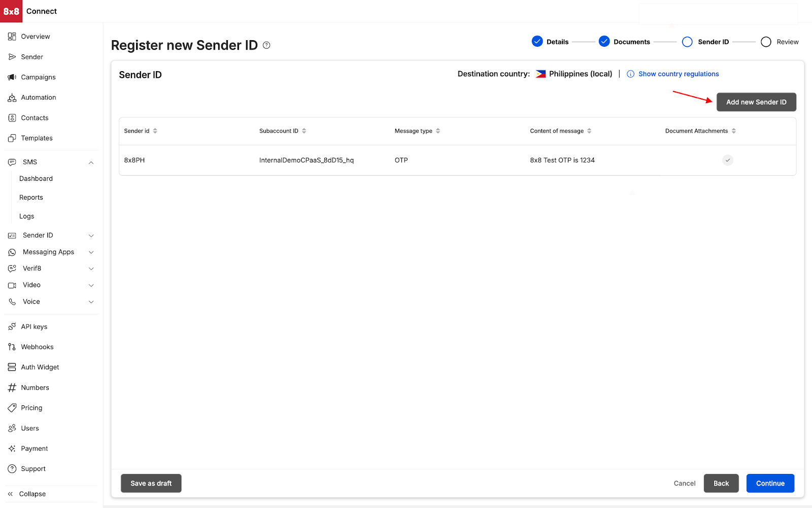The image size is (812, 508).
Task: Click the Campaigns megaphone icon
Action: click(x=12, y=77)
